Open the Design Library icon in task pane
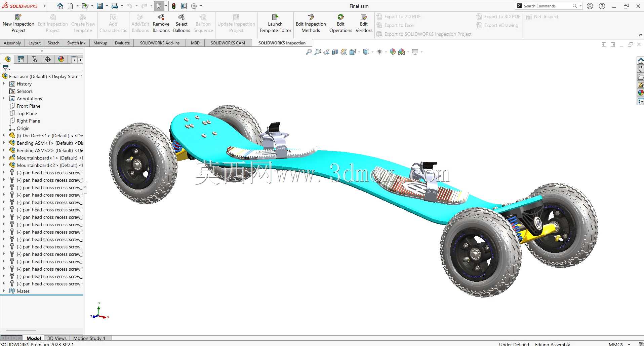The image size is (644, 346). (641, 69)
